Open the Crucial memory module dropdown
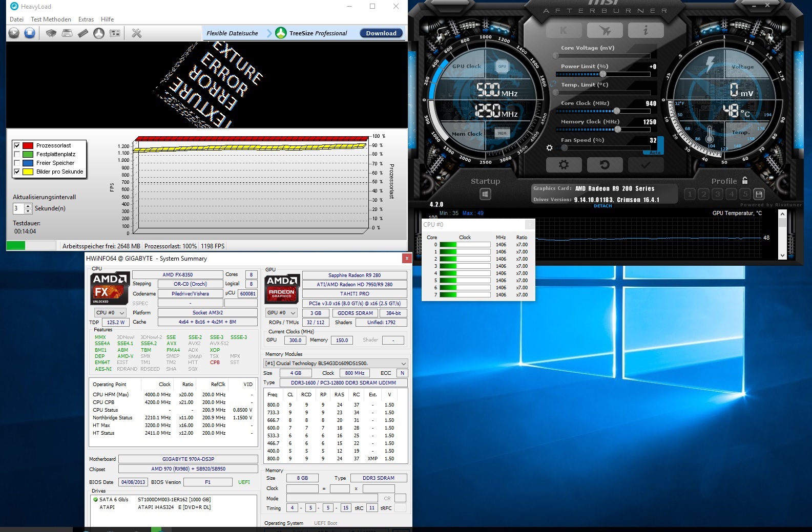The width and height of the screenshot is (812, 532). (336, 363)
